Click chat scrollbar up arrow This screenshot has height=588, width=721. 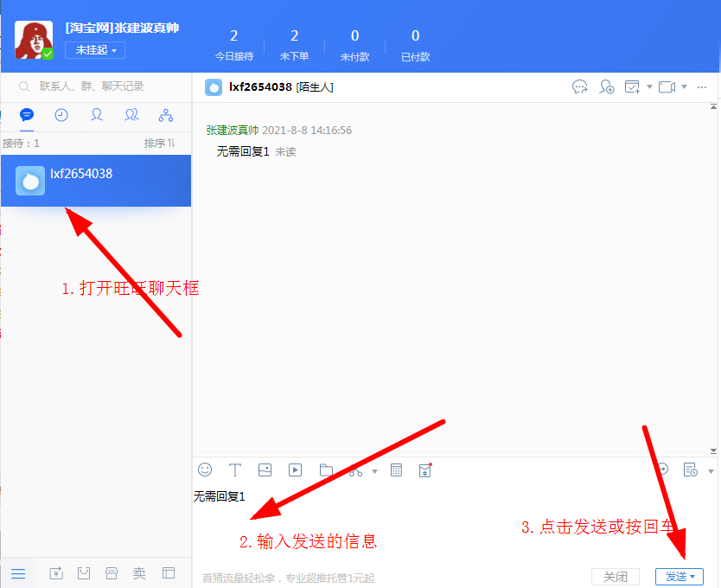713,106
